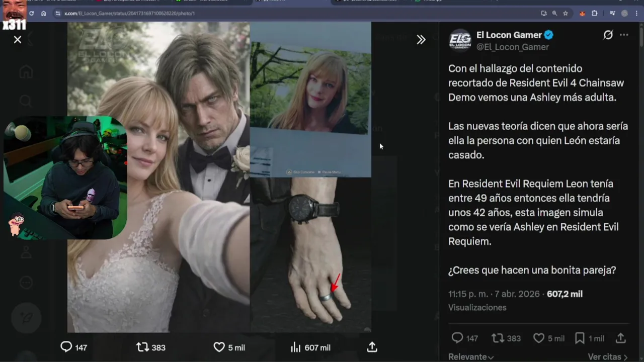Like via the 5 mil heart below the photo
The height and width of the screenshot is (362, 644).
(x=229, y=347)
